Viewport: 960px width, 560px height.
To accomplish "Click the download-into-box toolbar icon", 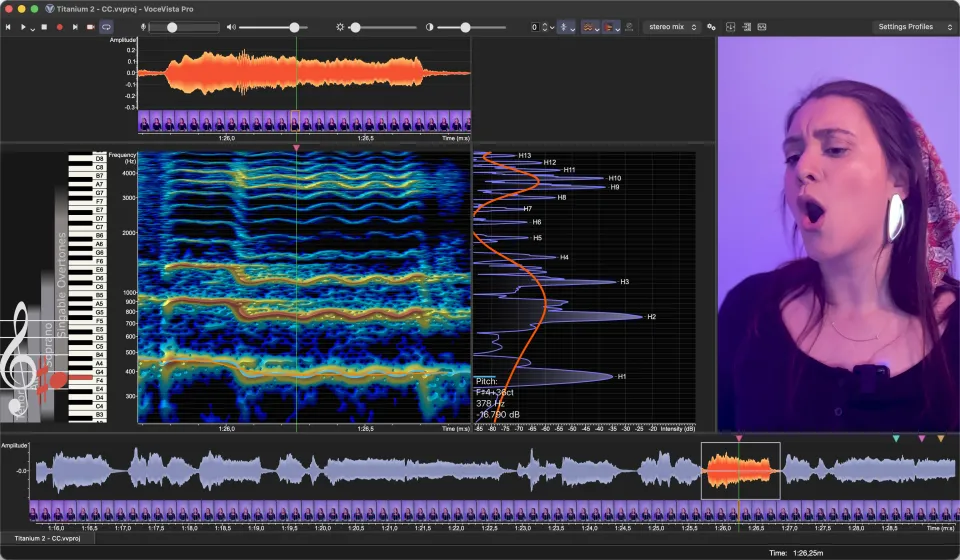I will click(730, 27).
